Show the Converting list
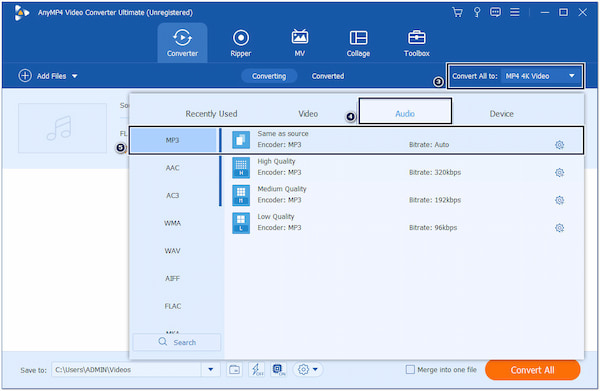Image resolution: width=600 pixels, height=391 pixels. (269, 76)
